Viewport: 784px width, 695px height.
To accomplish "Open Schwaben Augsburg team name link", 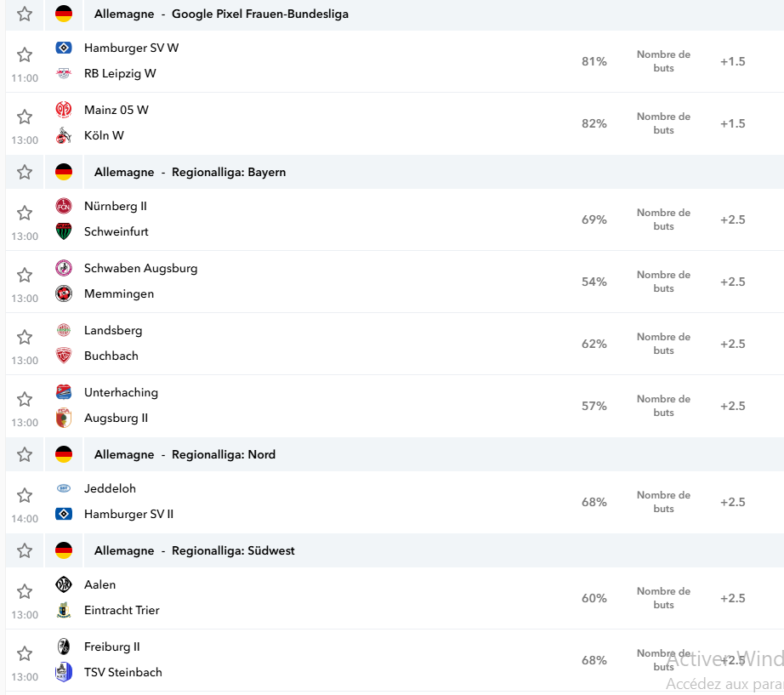I will coord(140,268).
